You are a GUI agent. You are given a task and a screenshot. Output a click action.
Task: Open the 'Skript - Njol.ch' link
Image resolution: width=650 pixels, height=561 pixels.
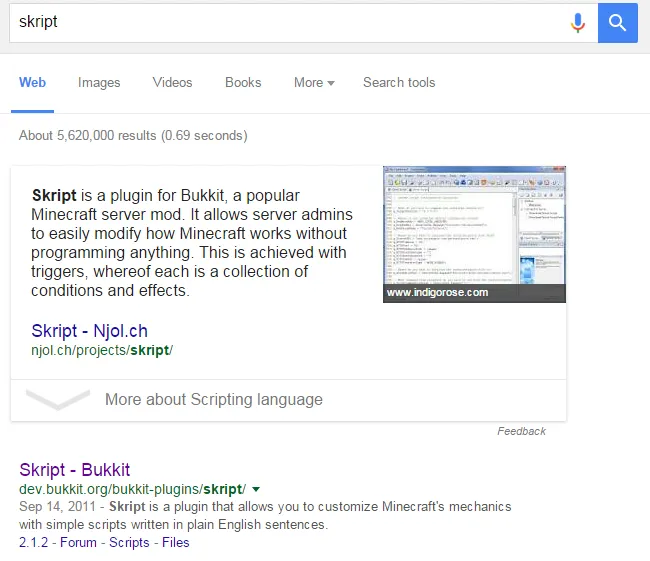coord(89,331)
